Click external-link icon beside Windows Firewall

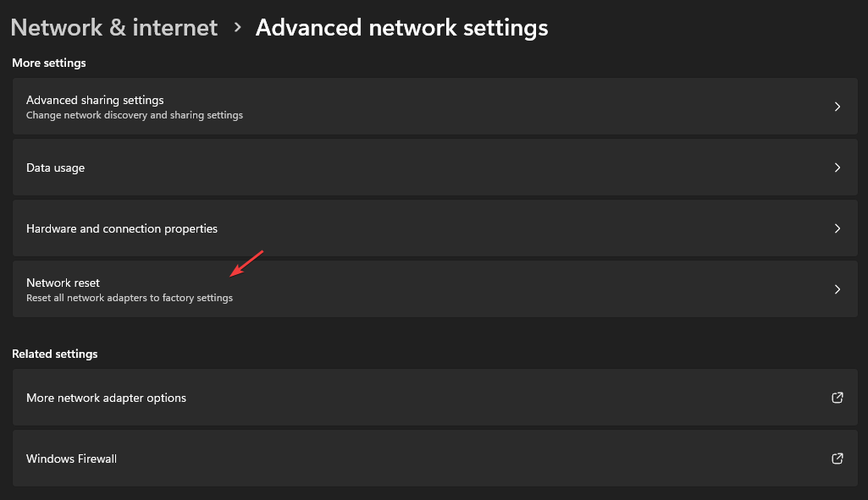point(837,458)
